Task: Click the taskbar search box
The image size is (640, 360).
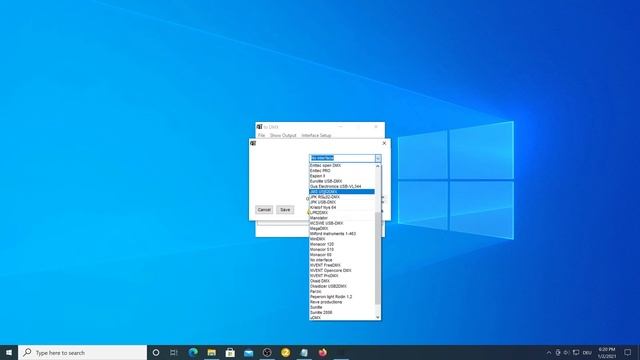Action: (82, 353)
